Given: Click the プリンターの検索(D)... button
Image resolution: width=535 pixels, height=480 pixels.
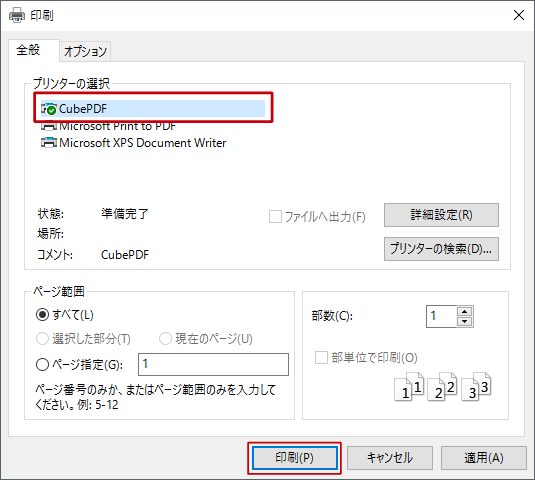Looking at the screenshot, I should tap(441, 249).
